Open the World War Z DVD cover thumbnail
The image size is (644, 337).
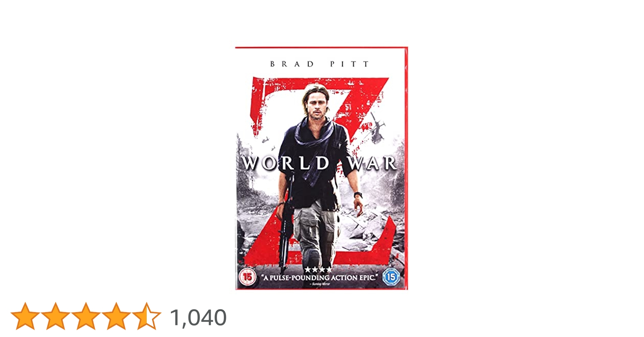point(321,168)
